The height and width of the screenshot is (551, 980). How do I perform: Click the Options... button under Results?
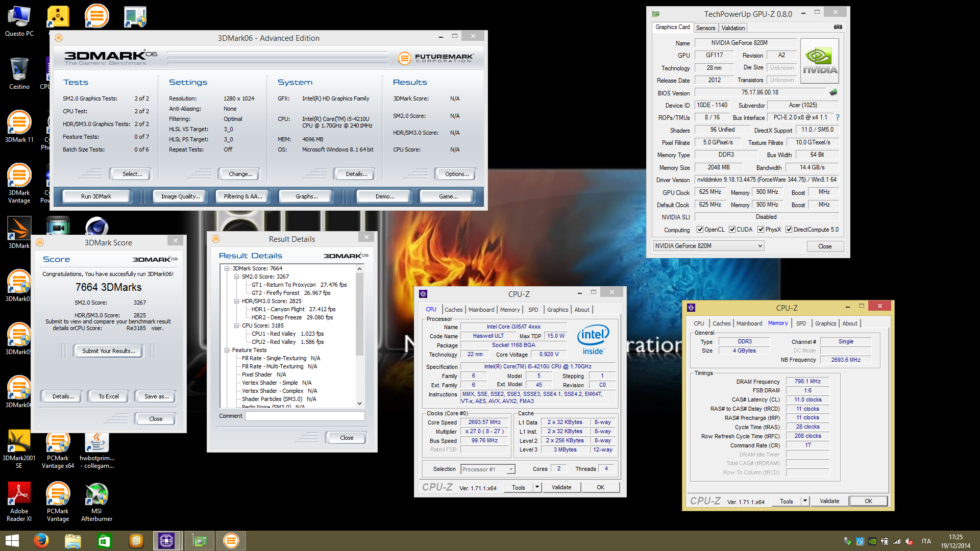456,174
